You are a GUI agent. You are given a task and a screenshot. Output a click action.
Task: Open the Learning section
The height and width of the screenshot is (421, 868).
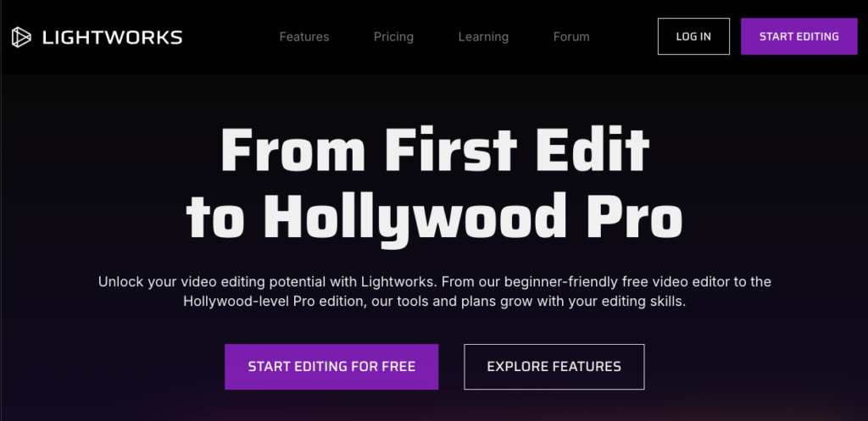(x=483, y=37)
